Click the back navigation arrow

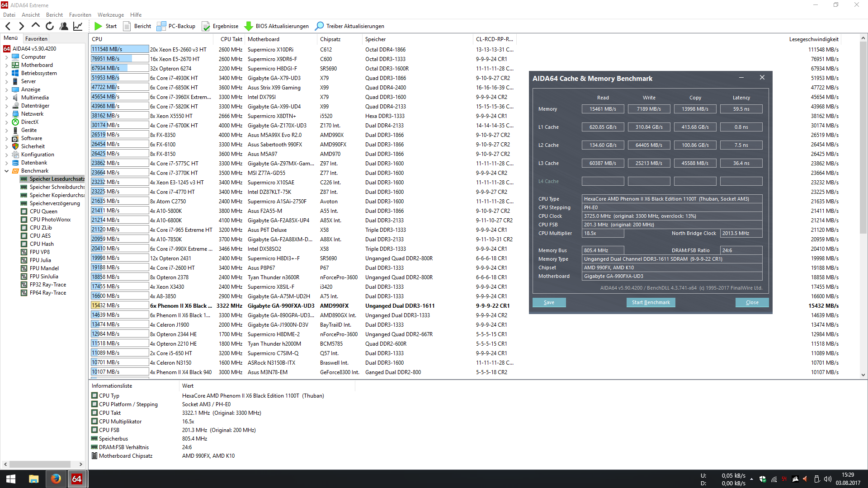tap(8, 26)
